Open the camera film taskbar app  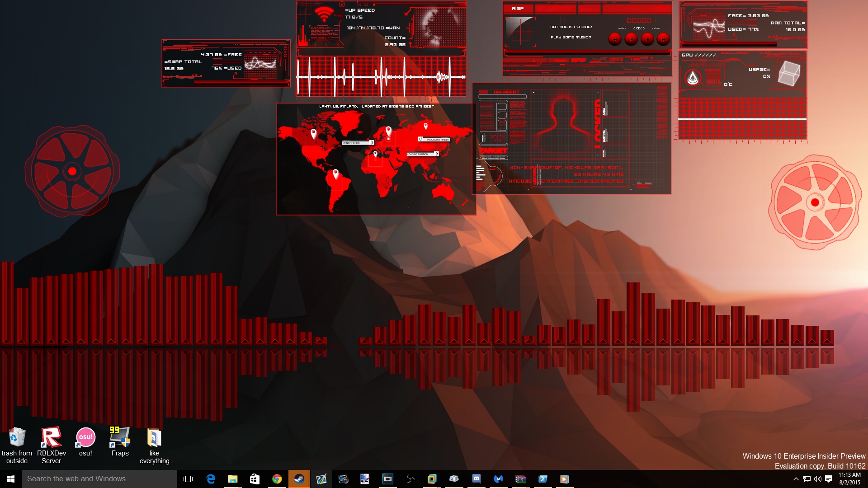344,479
